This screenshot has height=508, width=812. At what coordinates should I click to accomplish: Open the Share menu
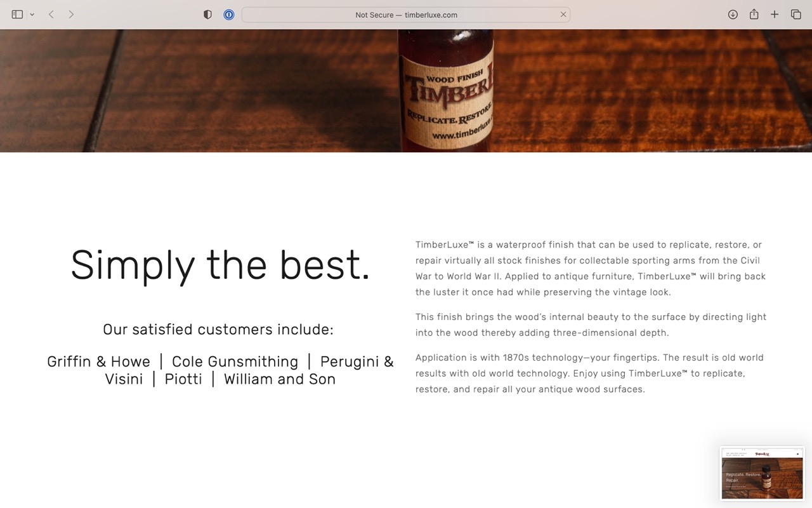tap(754, 15)
